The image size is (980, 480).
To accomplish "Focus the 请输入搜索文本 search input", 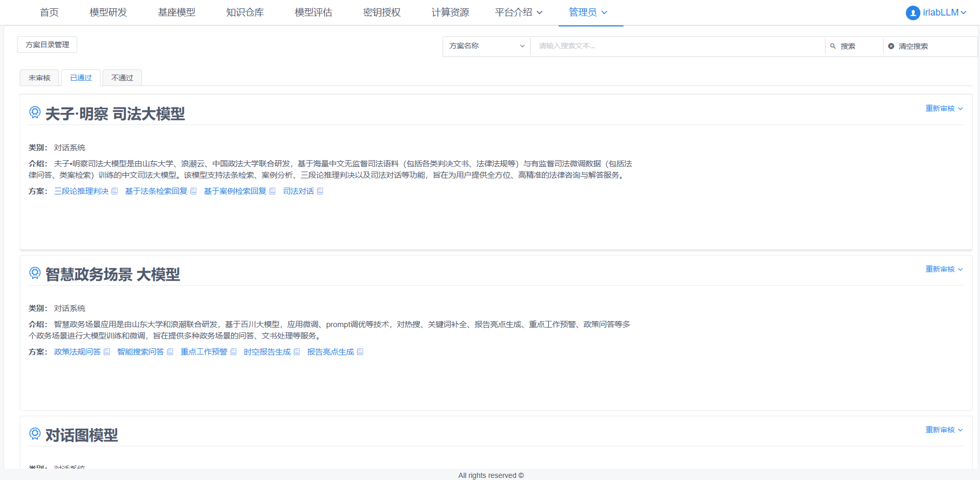I will tap(677, 46).
